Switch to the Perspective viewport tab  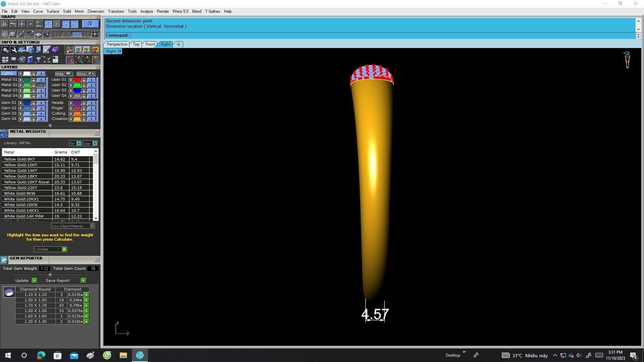(117, 44)
